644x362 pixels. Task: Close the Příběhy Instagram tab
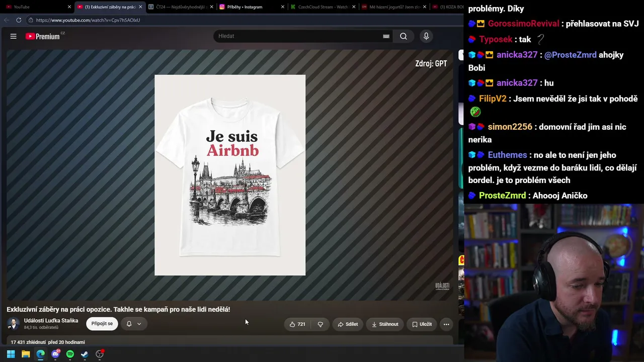tap(283, 7)
